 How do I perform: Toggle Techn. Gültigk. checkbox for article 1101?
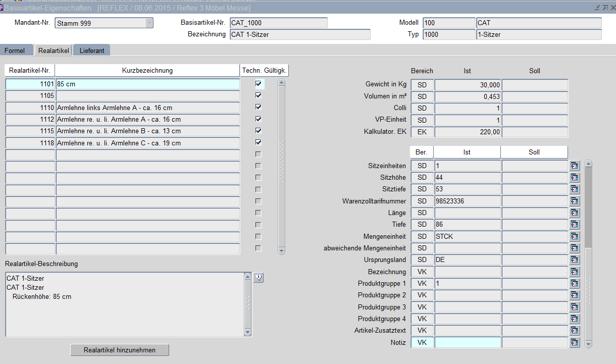[259, 84]
